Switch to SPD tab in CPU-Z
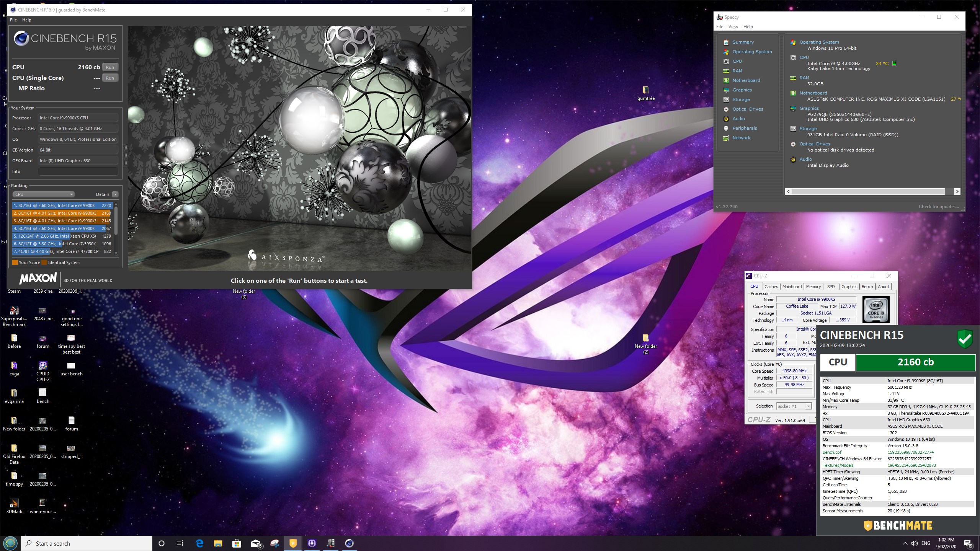Image resolution: width=980 pixels, height=551 pixels. pos(831,287)
